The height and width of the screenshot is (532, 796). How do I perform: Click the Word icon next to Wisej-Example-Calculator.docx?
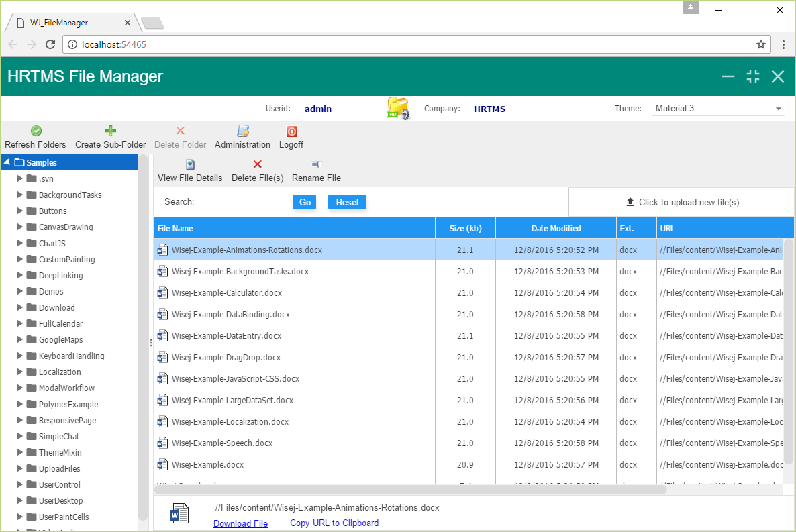tap(162, 292)
